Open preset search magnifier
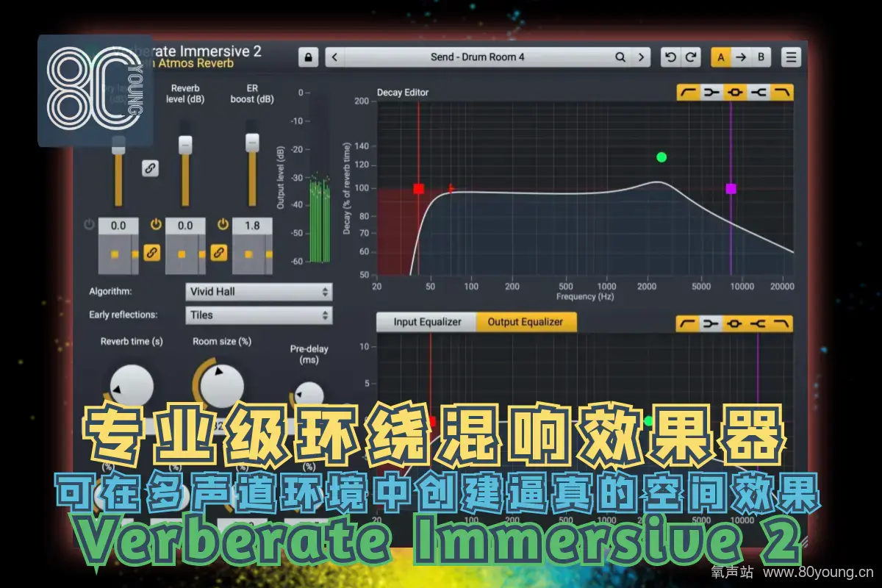 (620, 57)
